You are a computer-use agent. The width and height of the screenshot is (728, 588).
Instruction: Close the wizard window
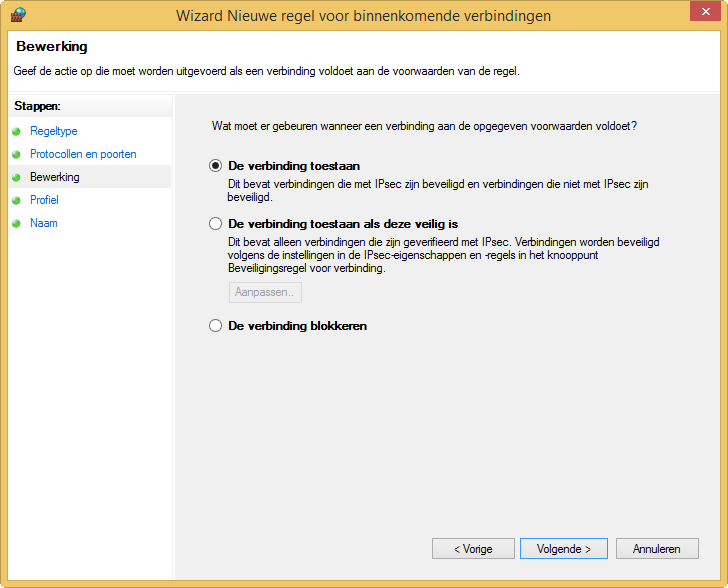tap(705, 11)
